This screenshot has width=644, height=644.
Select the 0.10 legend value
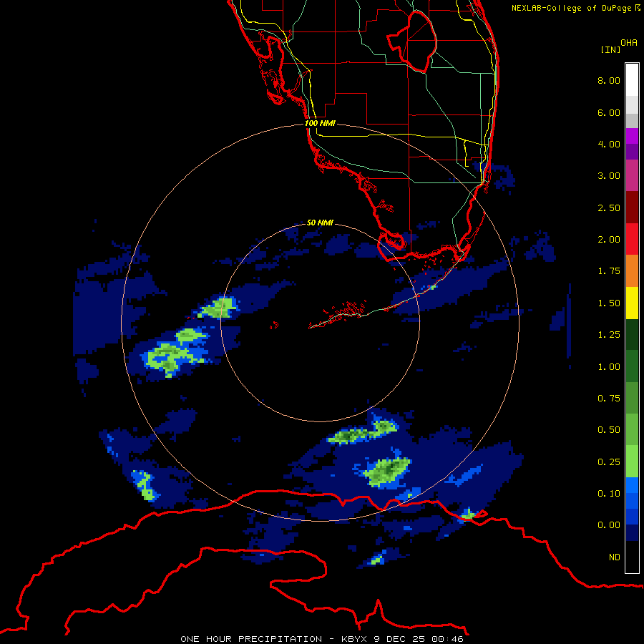(609, 494)
